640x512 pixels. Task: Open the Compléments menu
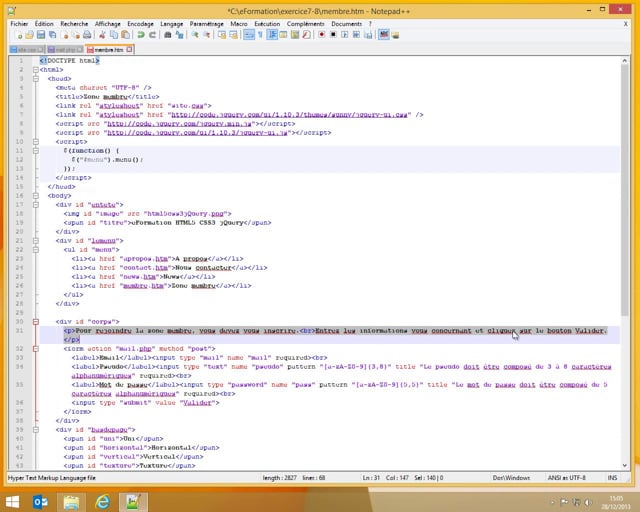(305, 24)
